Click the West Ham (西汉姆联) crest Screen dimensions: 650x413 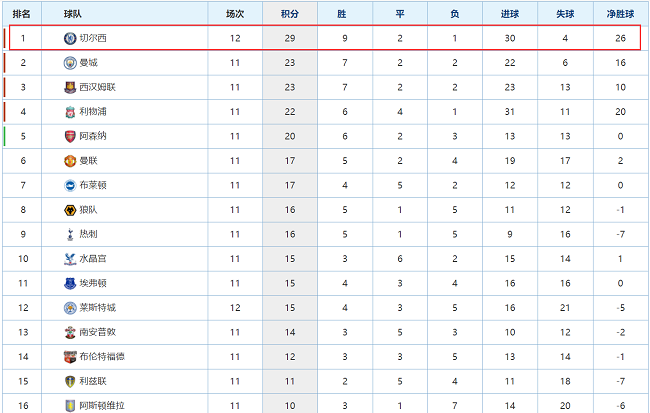coord(70,87)
